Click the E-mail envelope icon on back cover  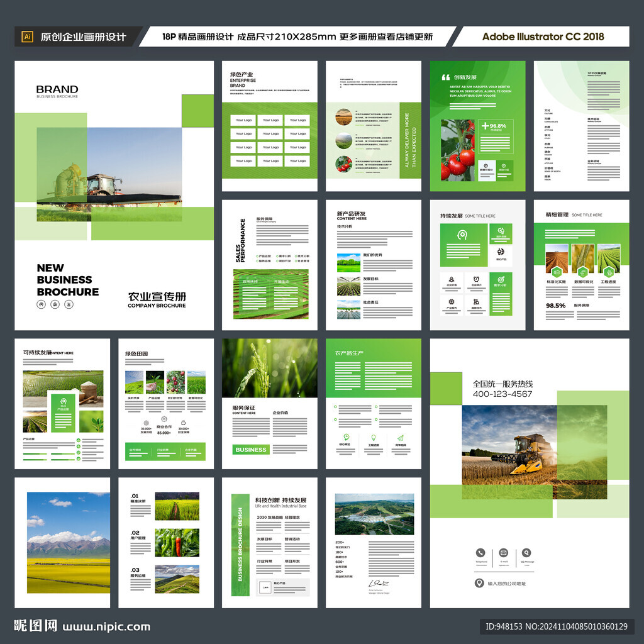[x=504, y=553]
